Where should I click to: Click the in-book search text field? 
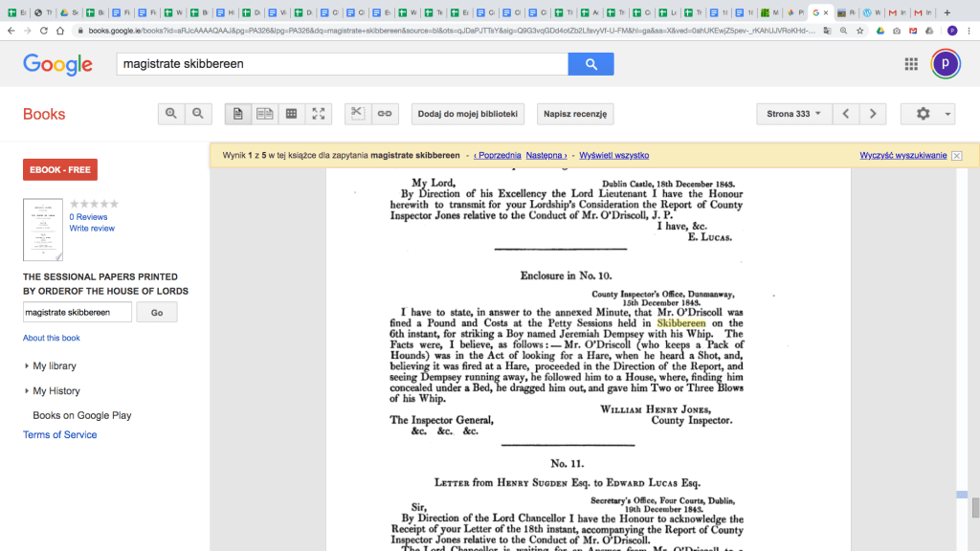point(77,313)
